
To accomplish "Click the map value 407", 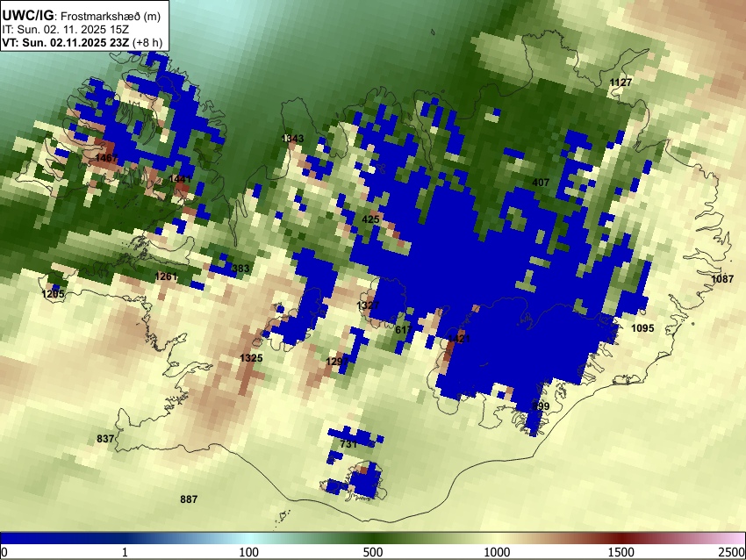I will tap(541, 183).
